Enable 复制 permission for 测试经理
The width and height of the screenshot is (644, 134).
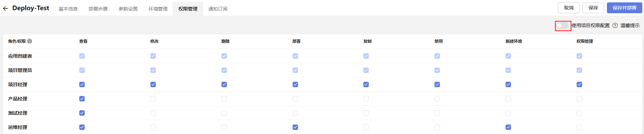point(366,113)
